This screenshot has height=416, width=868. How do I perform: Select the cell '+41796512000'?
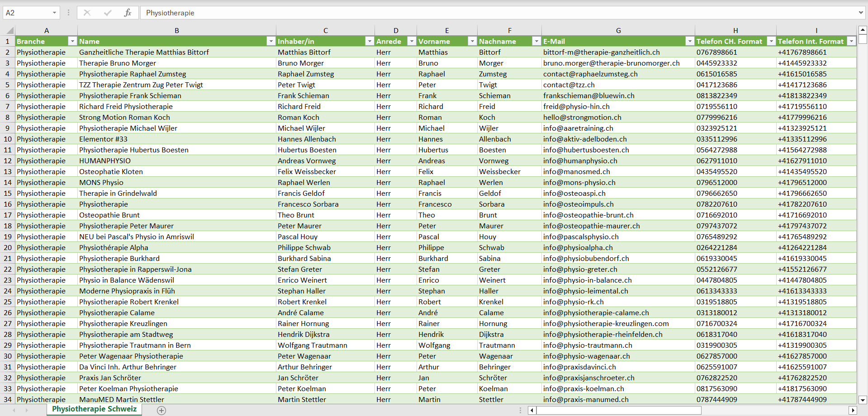pos(816,182)
